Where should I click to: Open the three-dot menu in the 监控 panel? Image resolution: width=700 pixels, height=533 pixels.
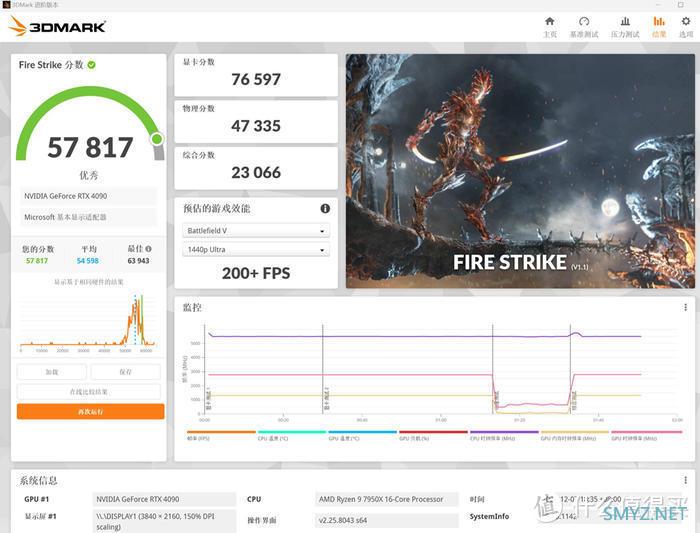click(x=685, y=308)
